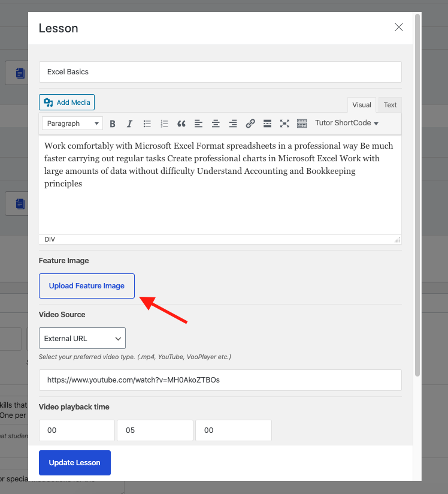Click the Update Lesson button

(75, 462)
